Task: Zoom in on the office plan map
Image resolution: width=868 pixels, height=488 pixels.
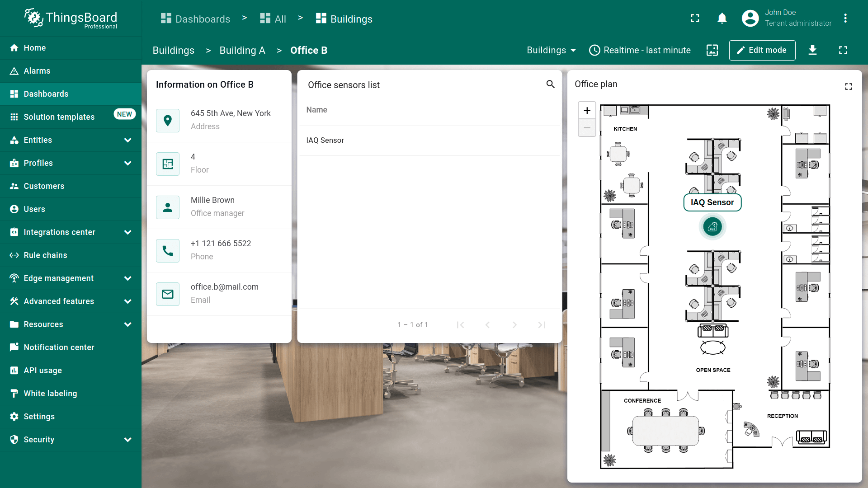Action: 587,111
